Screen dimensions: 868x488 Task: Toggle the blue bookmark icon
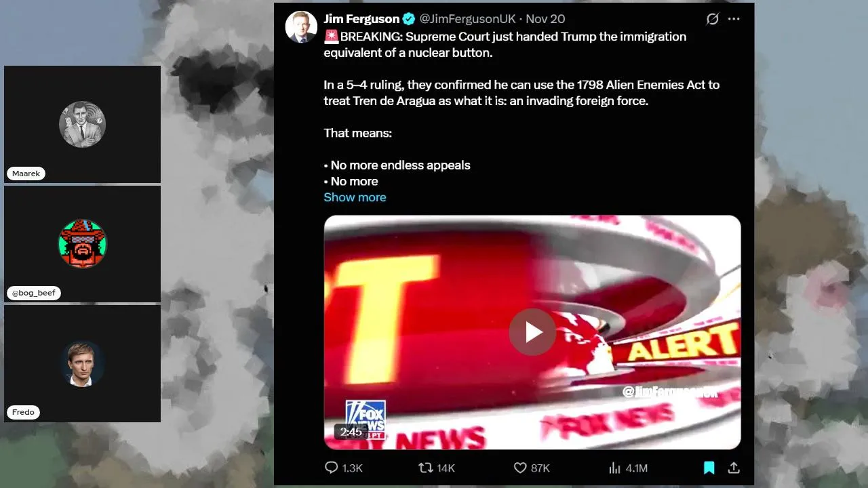(709, 468)
